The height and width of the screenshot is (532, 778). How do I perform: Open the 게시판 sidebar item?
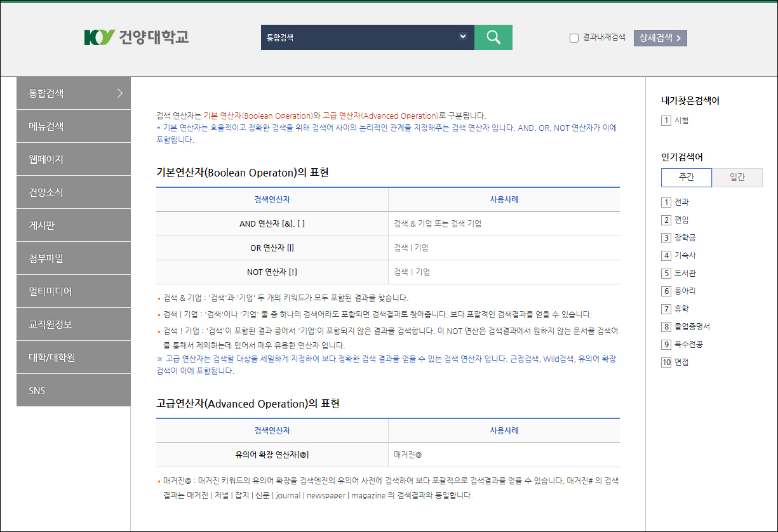click(73, 225)
